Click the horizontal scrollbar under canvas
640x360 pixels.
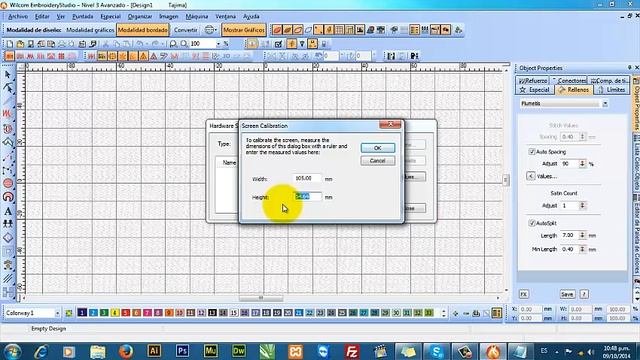point(261,298)
